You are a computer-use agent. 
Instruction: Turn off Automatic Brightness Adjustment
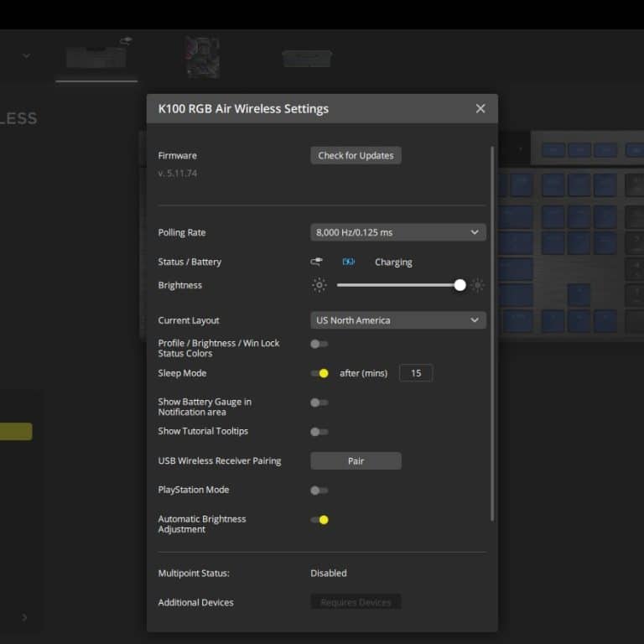coord(319,520)
